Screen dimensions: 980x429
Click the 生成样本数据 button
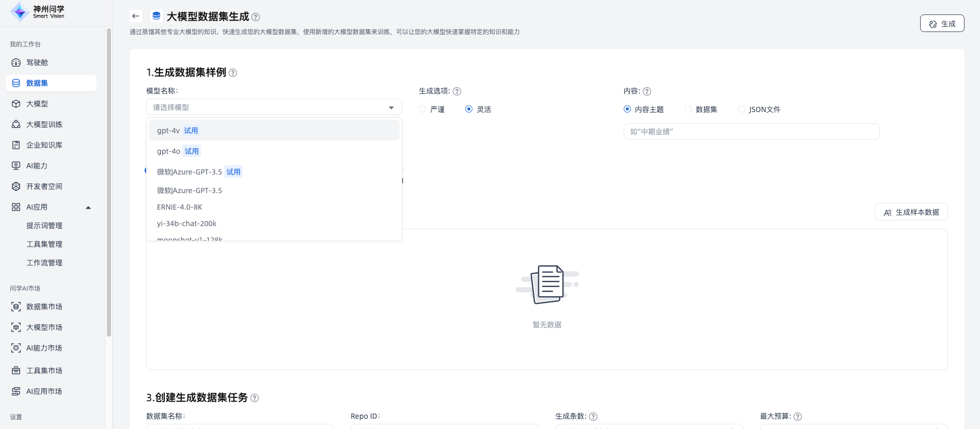[x=911, y=212]
